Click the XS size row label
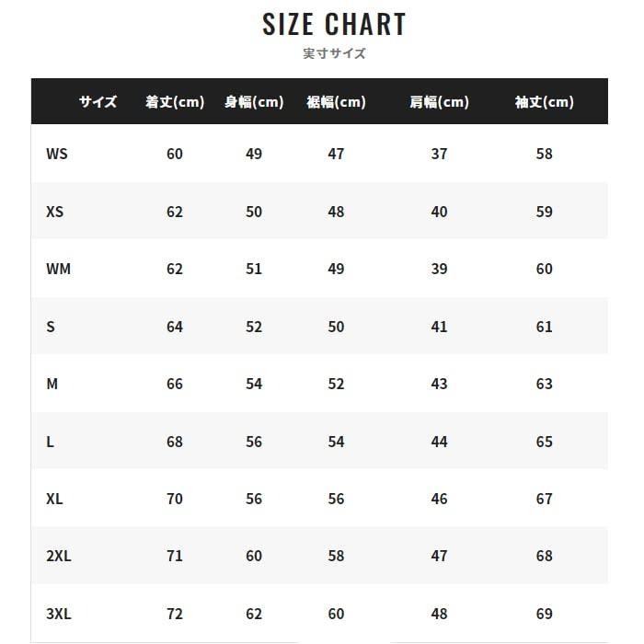The image size is (644, 644). coord(55,212)
